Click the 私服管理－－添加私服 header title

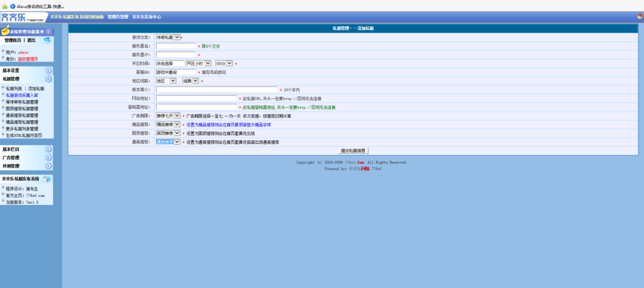tap(353, 28)
